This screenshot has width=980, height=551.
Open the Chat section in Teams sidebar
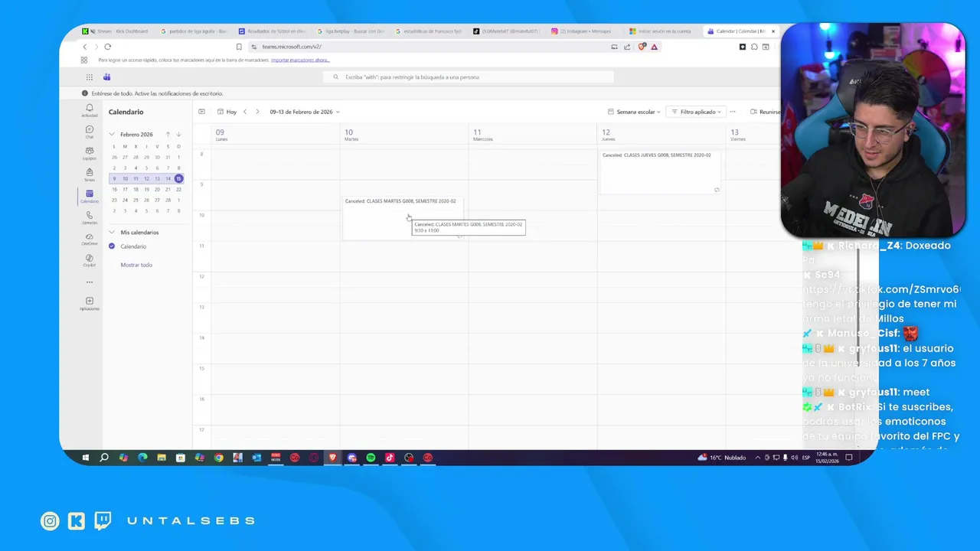[90, 132]
